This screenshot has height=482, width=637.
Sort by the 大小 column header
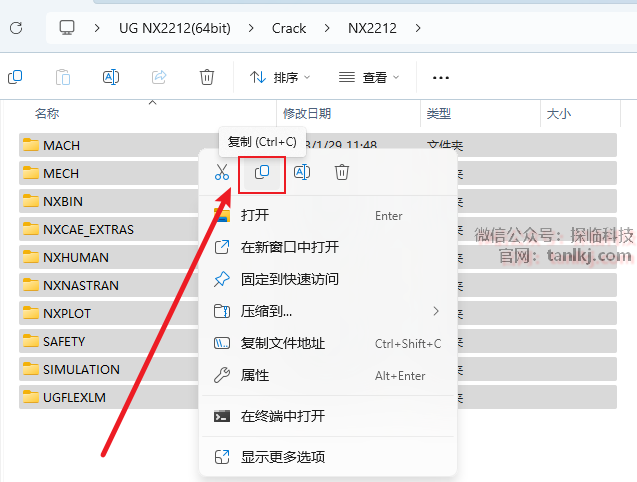pyautogui.click(x=559, y=113)
